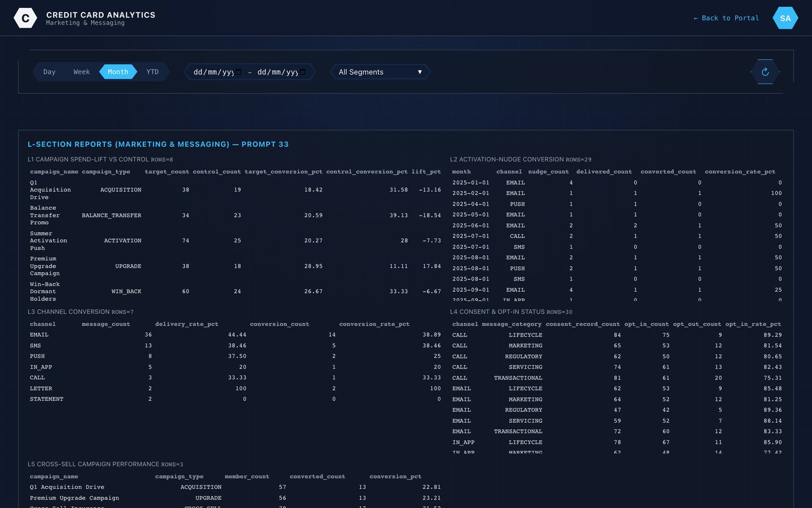The width and height of the screenshot is (812, 508).
Task: Click the lift_pct column header
Action: click(426, 172)
